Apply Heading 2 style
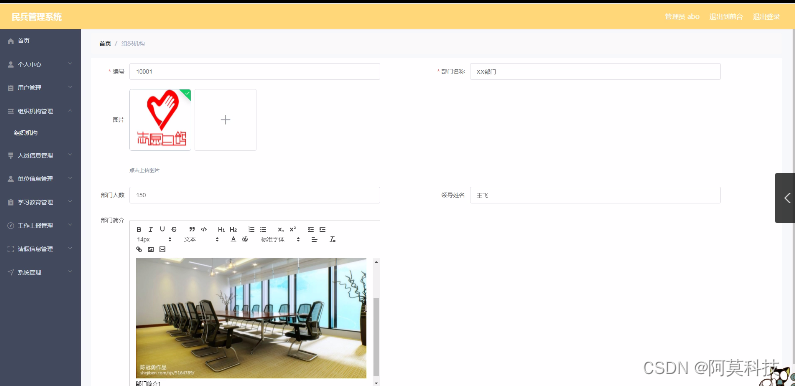The image size is (795, 386). tap(233, 230)
